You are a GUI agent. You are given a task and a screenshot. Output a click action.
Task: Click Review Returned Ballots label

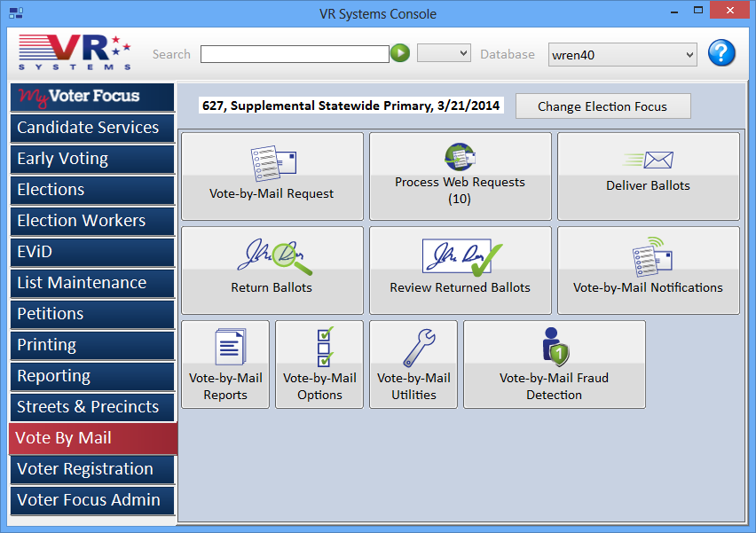(460, 287)
